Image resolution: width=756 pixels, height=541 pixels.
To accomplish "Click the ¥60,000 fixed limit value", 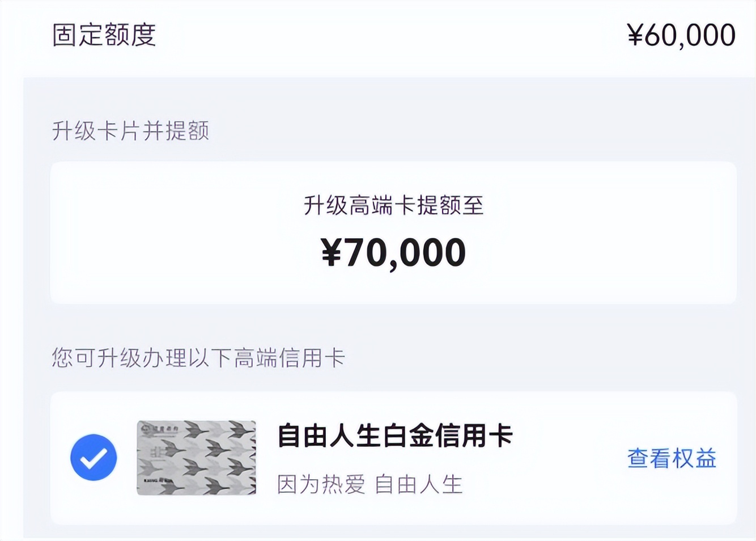I will [x=681, y=35].
